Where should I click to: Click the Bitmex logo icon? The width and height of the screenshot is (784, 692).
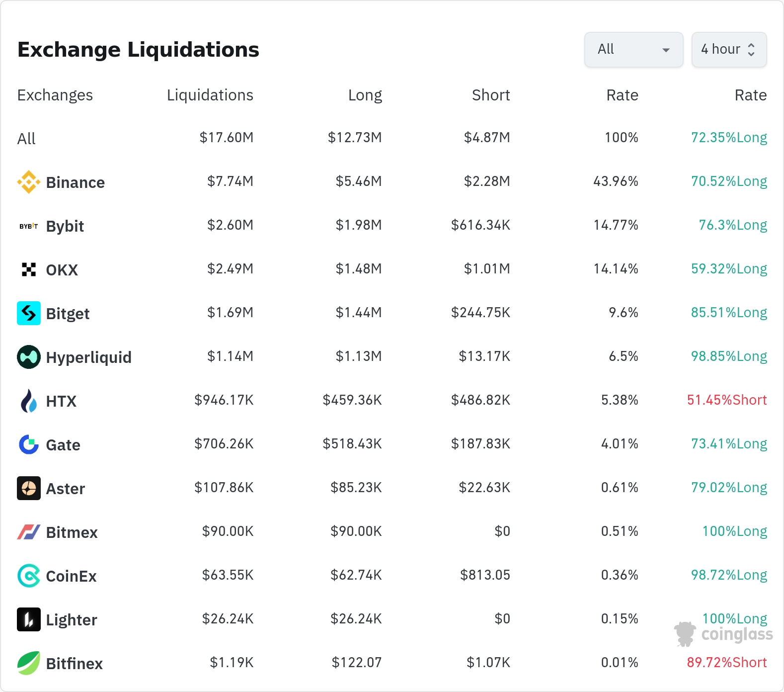[x=29, y=532]
